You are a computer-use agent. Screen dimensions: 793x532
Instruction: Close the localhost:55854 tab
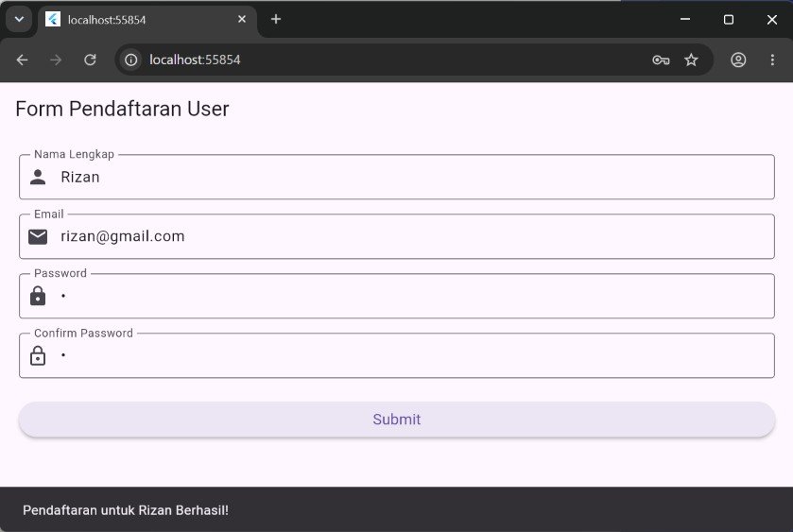[x=242, y=19]
